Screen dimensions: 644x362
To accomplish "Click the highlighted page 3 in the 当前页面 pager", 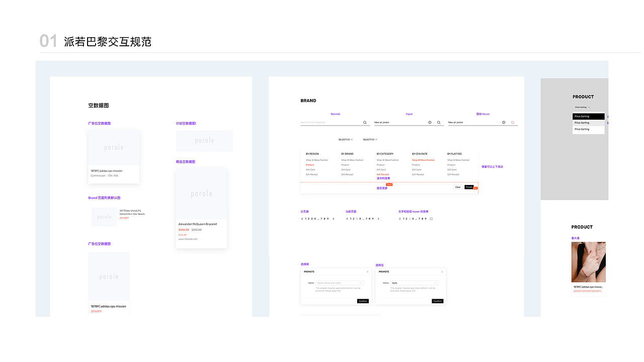I will tap(357, 219).
